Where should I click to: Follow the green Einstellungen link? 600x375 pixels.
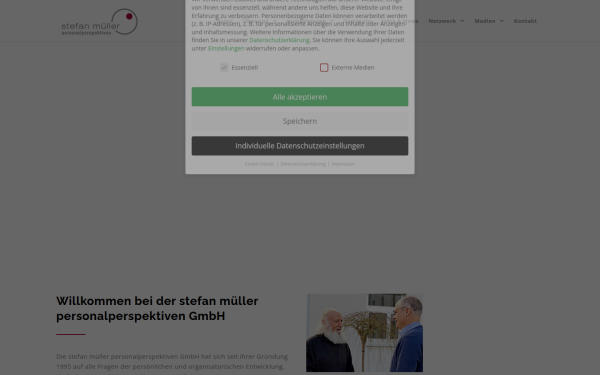point(226,49)
